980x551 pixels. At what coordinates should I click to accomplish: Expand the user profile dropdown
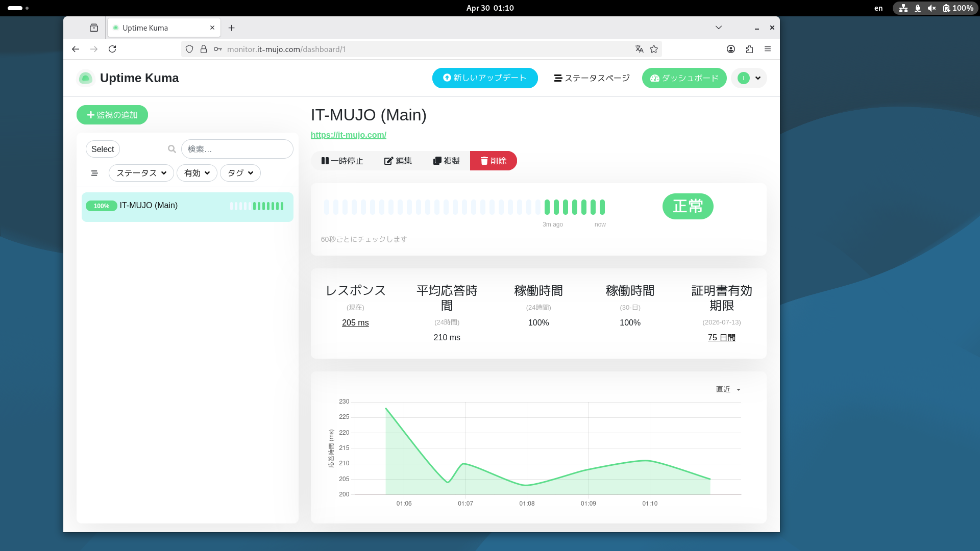749,78
